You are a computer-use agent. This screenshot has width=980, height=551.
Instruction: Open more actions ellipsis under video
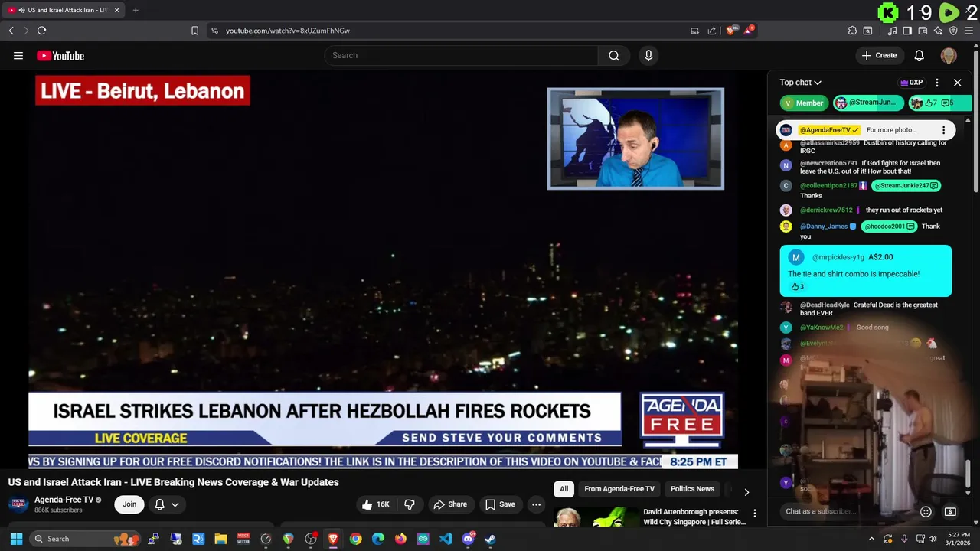coord(536,504)
